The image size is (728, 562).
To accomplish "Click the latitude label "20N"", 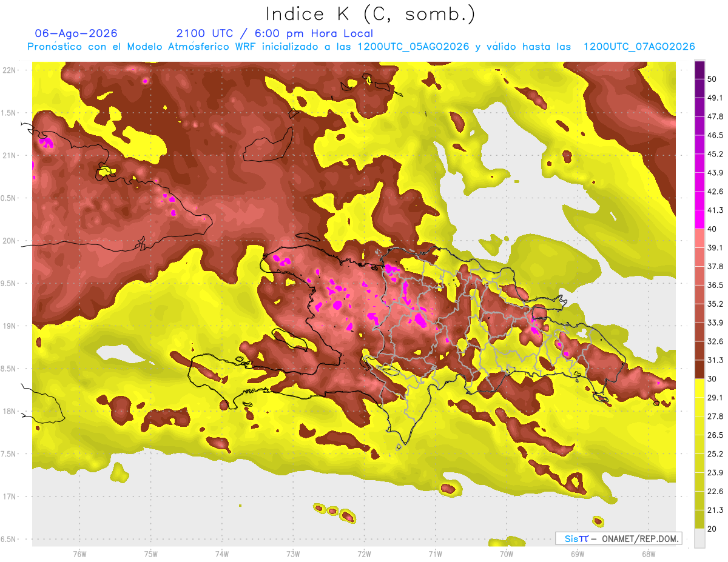I will click(x=10, y=241).
